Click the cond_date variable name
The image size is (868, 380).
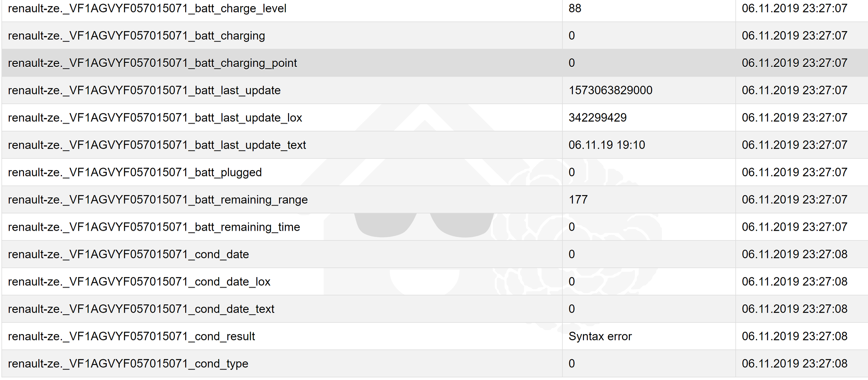point(128,254)
